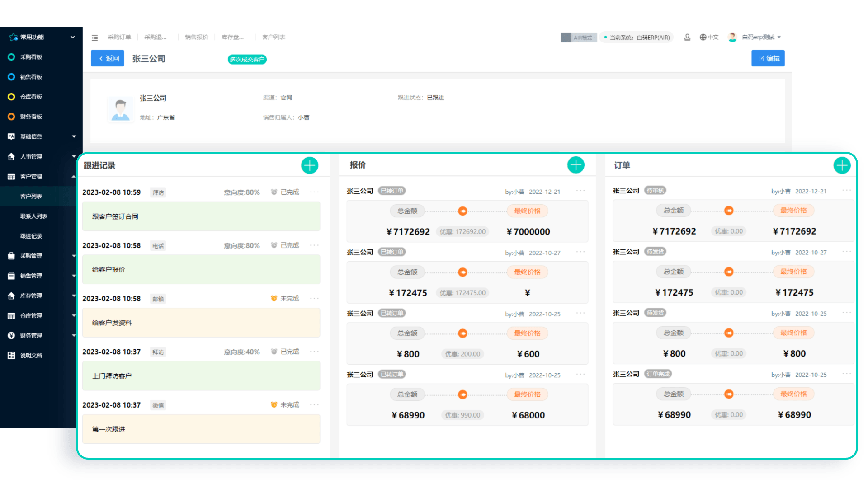Click the ¥68000 final quote price
The width and height of the screenshot is (868, 488).
click(528, 415)
